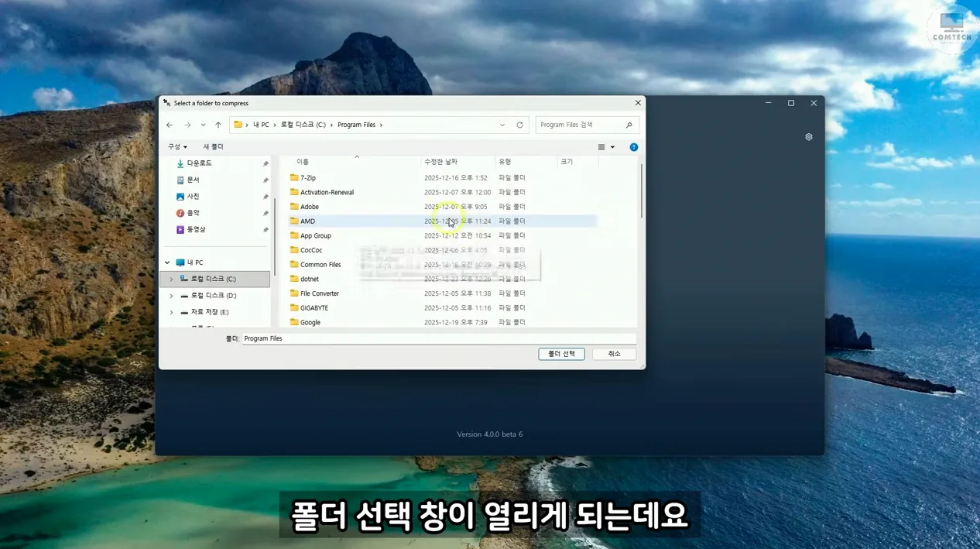Image resolution: width=980 pixels, height=549 pixels.
Task: Go up one folder level
Action: 218,125
